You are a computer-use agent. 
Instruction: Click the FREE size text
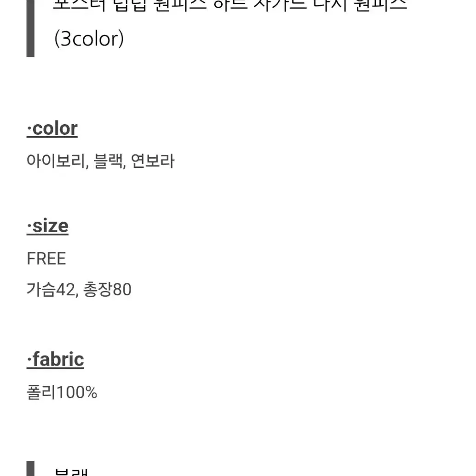click(46, 258)
